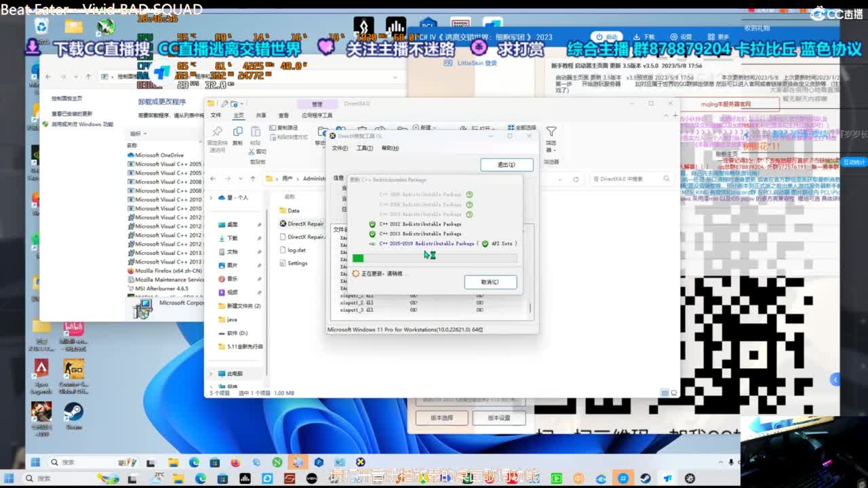The image size is (868, 488).
Task: Click Mozilla Firefox (x64 zh-CN) in programs list
Action: pyautogui.click(x=164, y=270)
